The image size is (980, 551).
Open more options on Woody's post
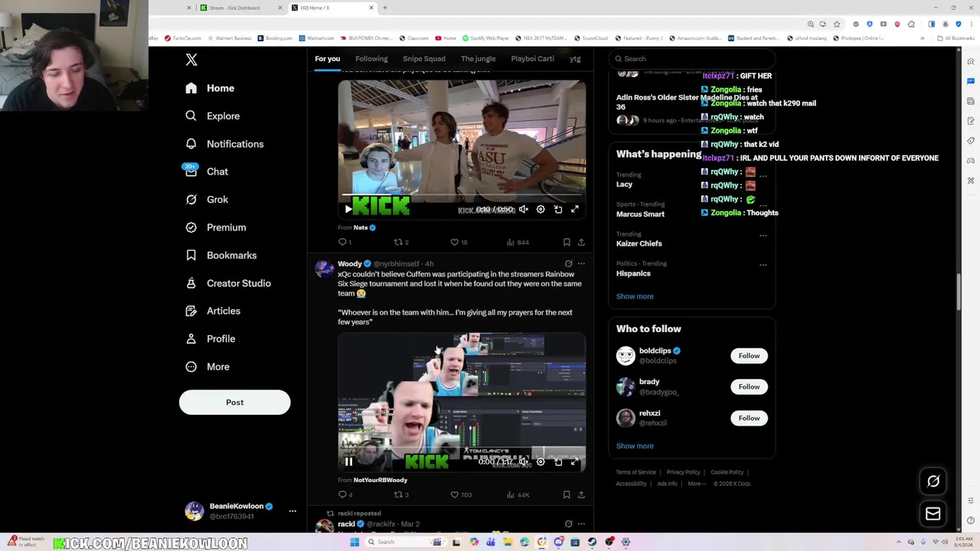click(x=581, y=263)
